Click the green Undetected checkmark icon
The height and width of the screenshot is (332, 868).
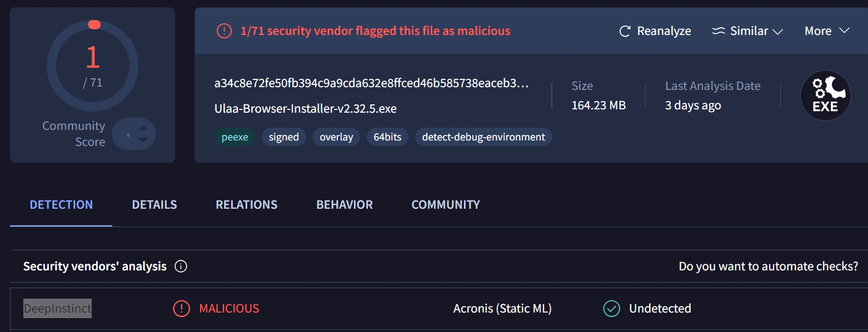click(611, 308)
